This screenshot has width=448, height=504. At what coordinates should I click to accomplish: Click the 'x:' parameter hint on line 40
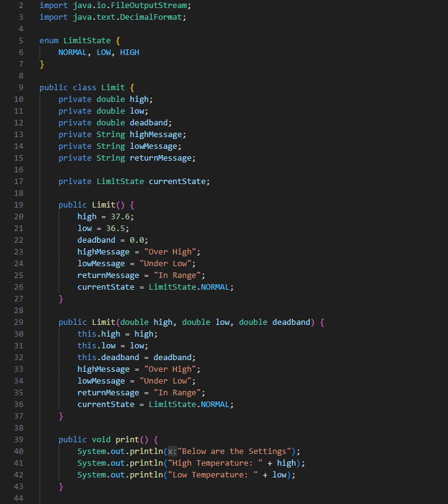click(172, 451)
